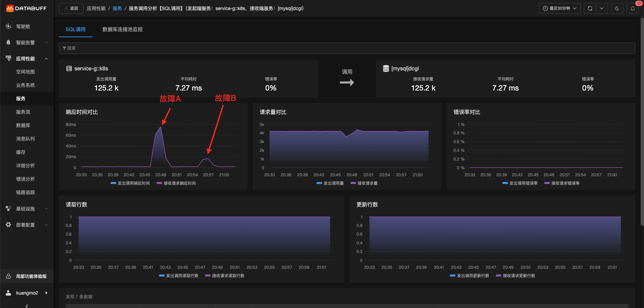Expand the kuangmo2 user menu arrow

pyautogui.click(x=46, y=293)
